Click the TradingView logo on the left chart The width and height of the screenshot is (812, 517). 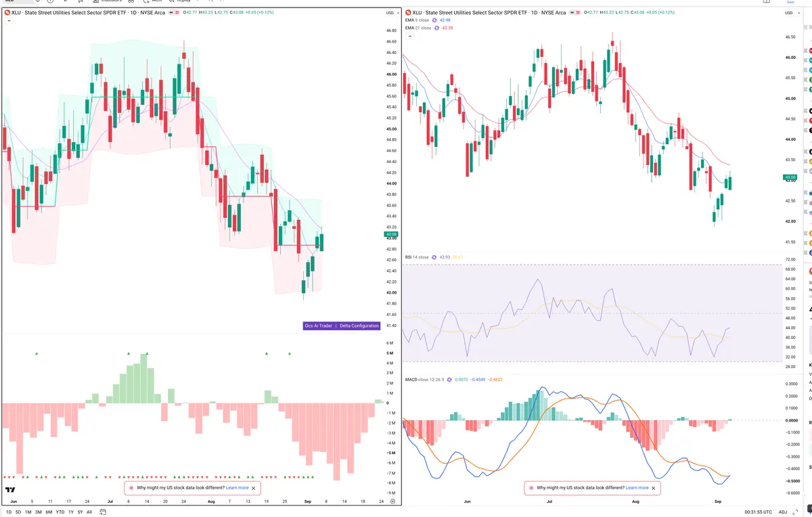[x=10, y=491]
